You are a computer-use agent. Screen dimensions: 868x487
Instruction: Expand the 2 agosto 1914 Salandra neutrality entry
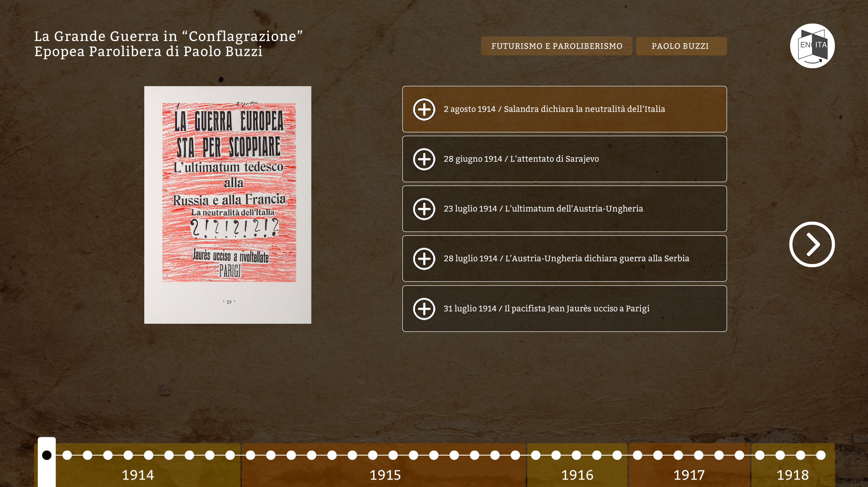tap(564, 109)
